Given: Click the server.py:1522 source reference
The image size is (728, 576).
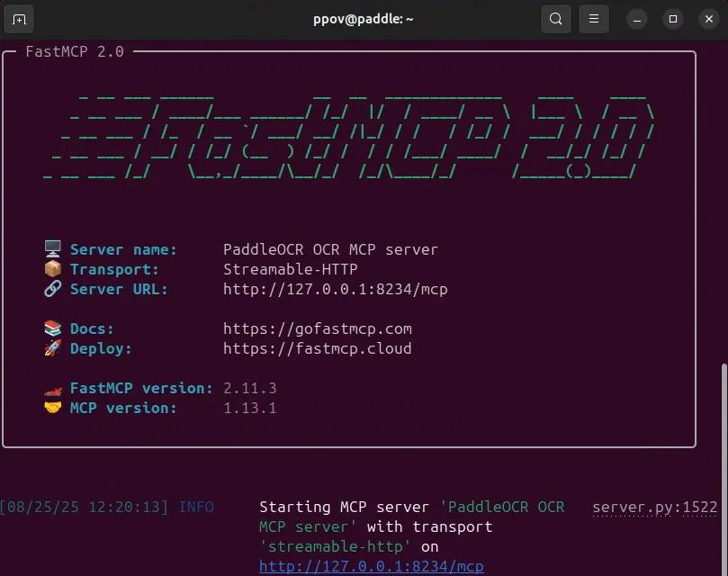Looking at the screenshot, I should 654,508.
